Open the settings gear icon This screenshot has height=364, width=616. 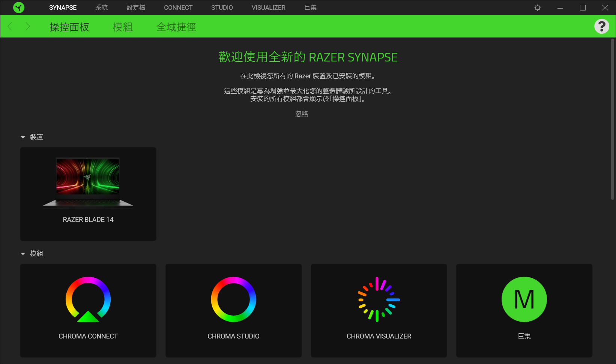[537, 7]
